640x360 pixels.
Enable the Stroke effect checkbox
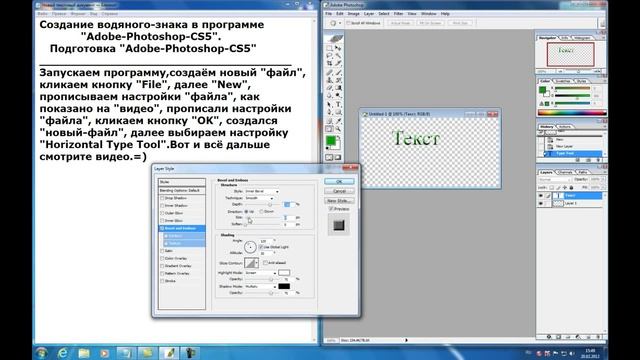tap(162, 281)
